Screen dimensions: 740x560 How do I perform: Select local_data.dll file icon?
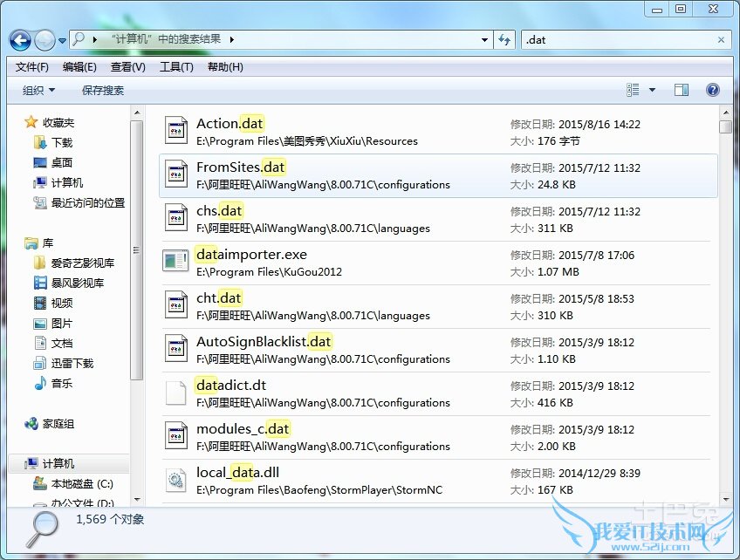click(176, 480)
